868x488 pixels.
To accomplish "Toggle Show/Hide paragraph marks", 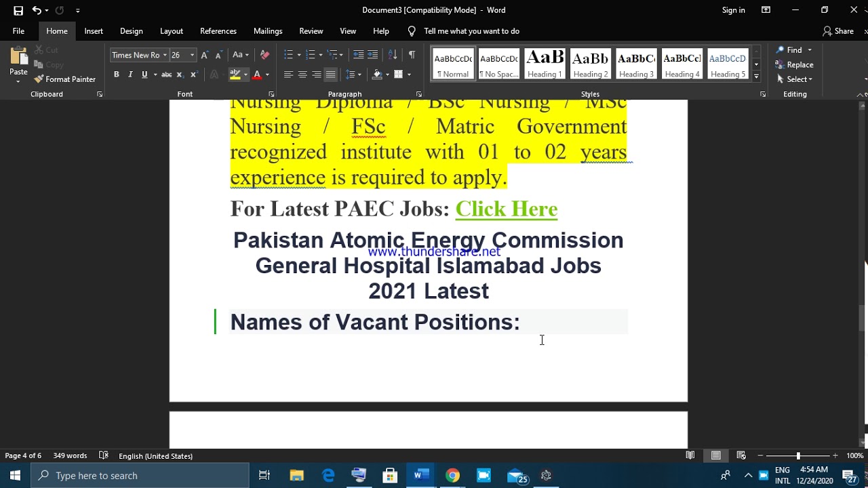I will (412, 55).
